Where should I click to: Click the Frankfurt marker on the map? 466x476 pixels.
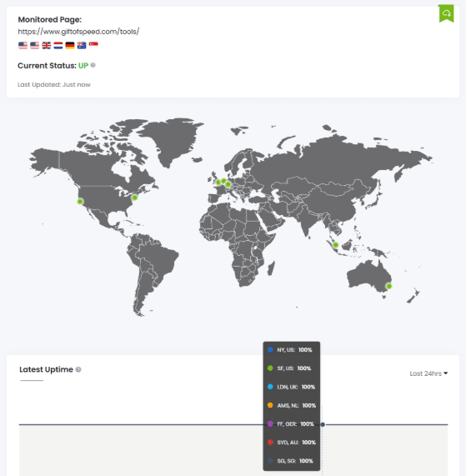pyautogui.click(x=228, y=184)
